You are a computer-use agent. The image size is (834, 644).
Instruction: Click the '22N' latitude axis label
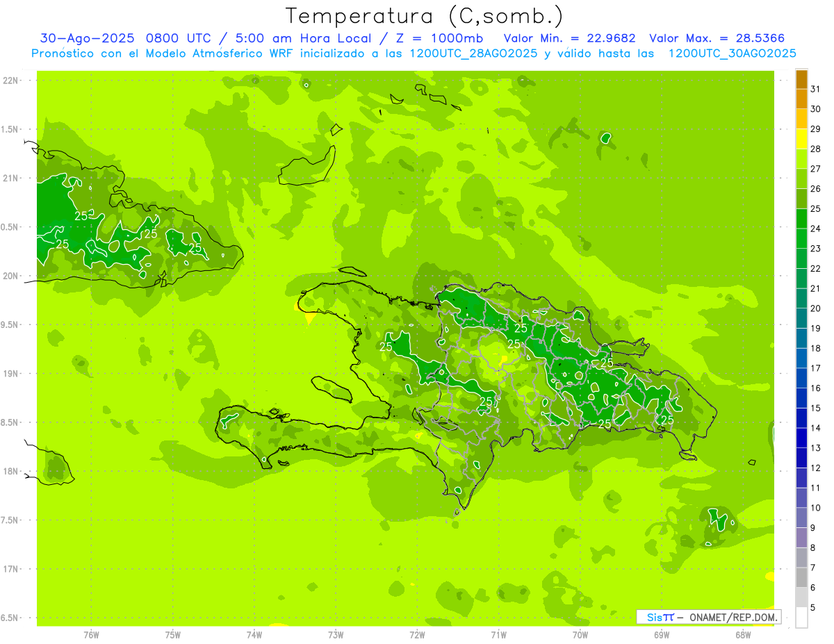[x=12, y=81]
